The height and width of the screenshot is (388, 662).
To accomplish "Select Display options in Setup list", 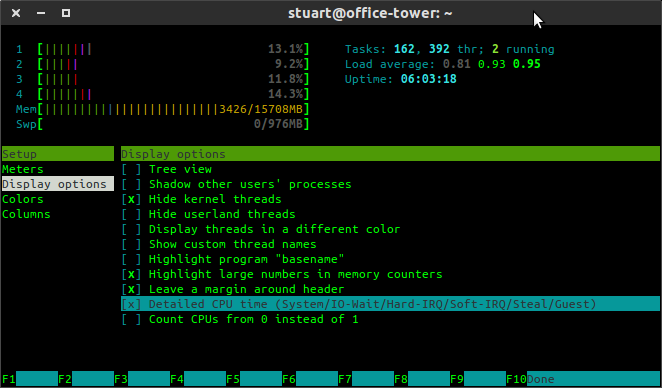I will click(58, 184).
